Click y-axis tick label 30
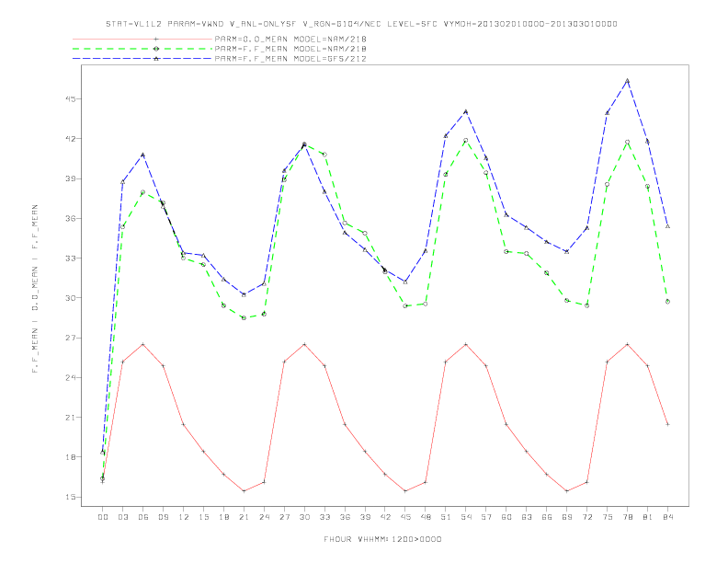The width and height of the screenshot is (728, 563). tap(70, 298)
